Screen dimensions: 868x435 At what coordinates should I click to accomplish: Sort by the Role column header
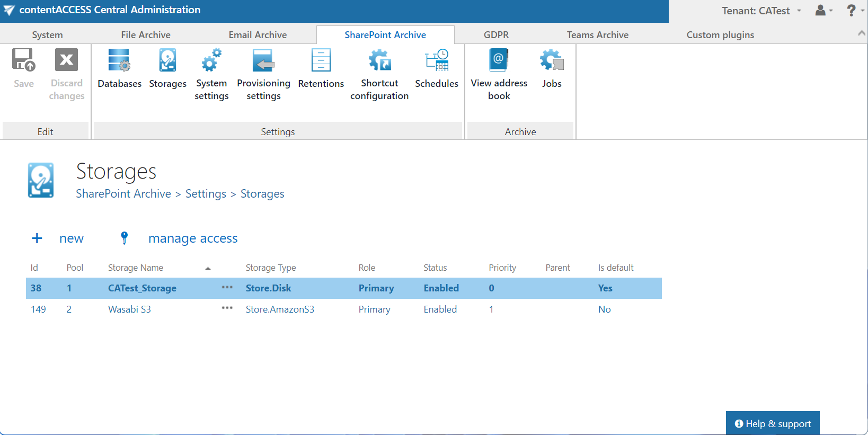tap(367, 268)
